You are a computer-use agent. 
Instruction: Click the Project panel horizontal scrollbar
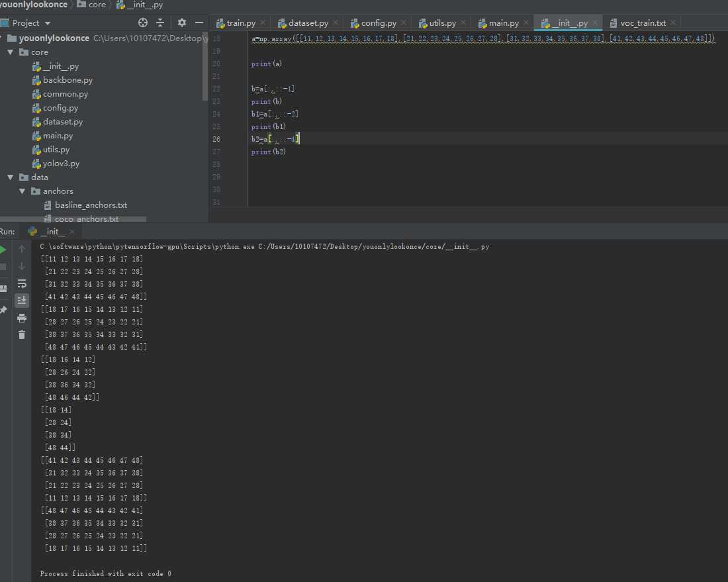click(73, 218)
